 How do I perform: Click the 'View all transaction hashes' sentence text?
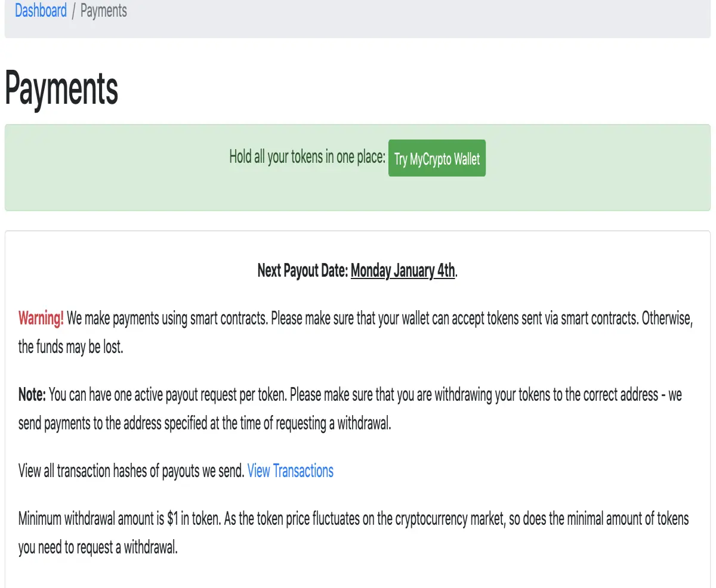pyautogui.click(x=131, y=471)
